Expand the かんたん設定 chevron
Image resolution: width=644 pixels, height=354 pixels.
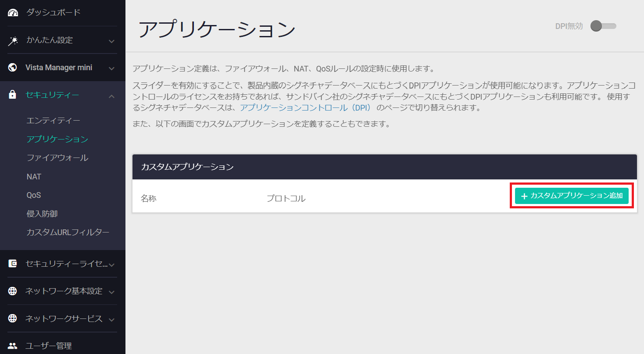(112, 41)
